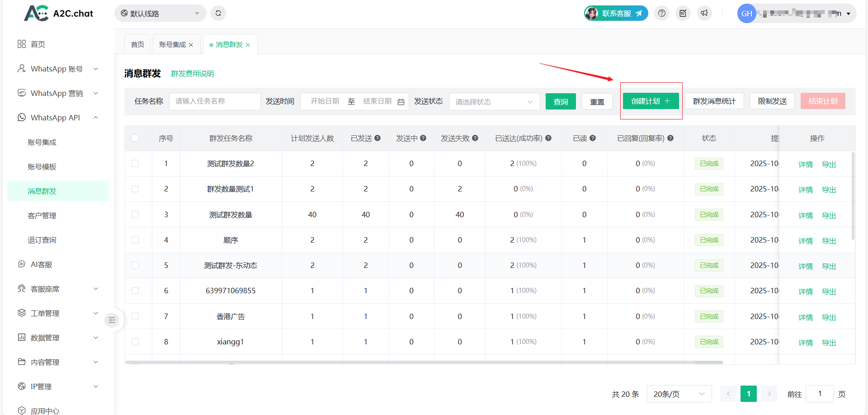This screenshot has width=868, height=415.
Task: Collapse sidebar using the menu fold icon
Action: (112, 320)
